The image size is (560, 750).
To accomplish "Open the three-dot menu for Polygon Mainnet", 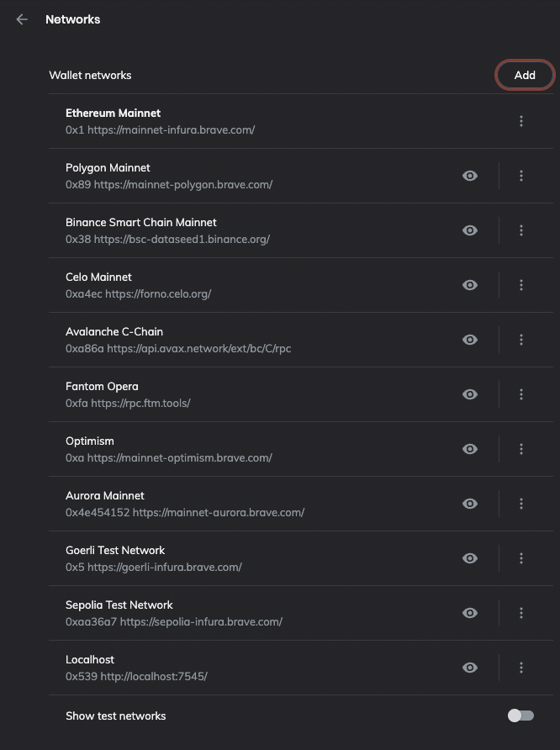I will click(x=521, y=176).
